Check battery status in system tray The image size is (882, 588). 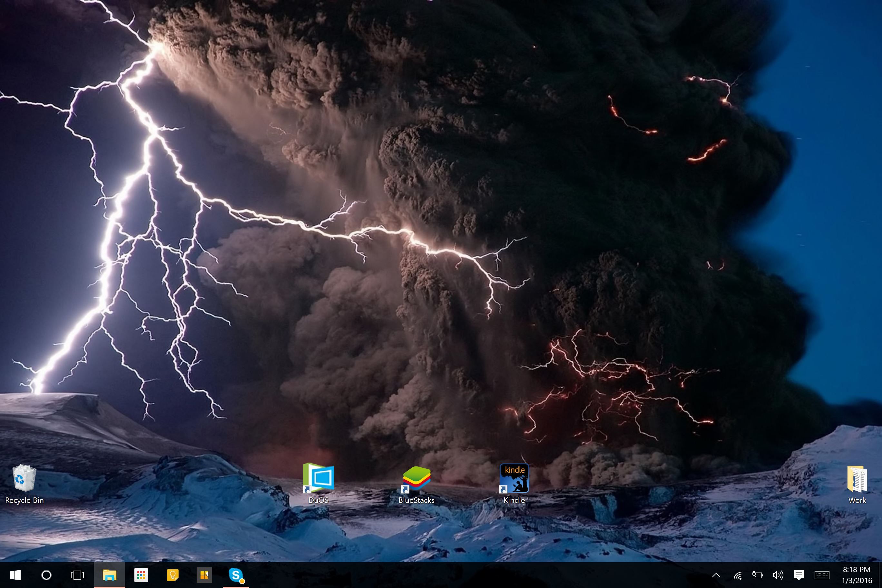point(758,575)
